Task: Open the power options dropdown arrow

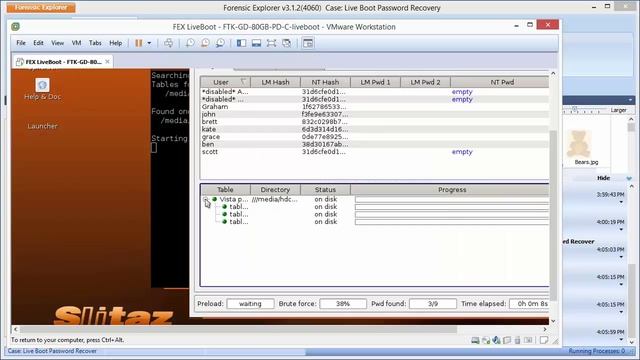Action: coord(149,43)
